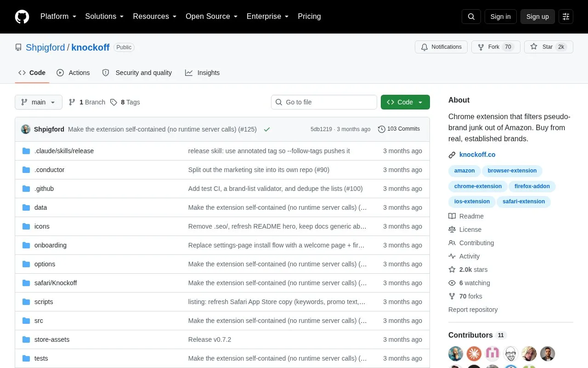The image size is (588, 368).
Task: Click the Sign in button
Action: (x=500, y=17)
